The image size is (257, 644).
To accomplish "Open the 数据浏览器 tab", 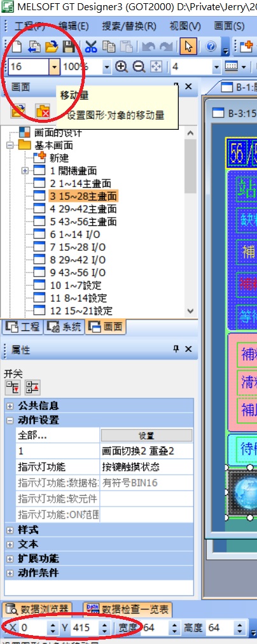I will 37,610.
